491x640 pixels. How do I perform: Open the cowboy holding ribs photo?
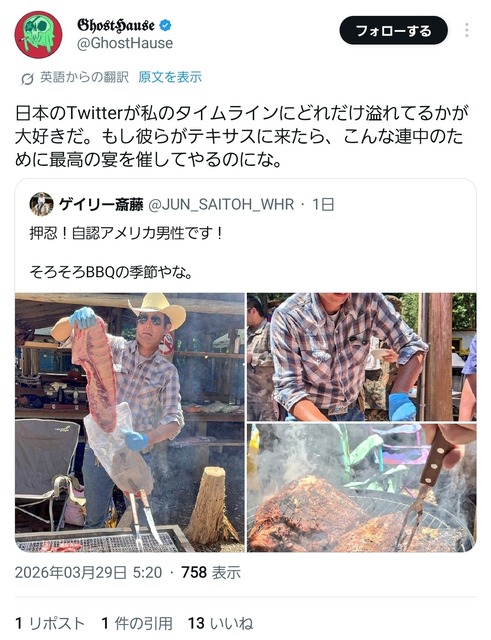130,422
